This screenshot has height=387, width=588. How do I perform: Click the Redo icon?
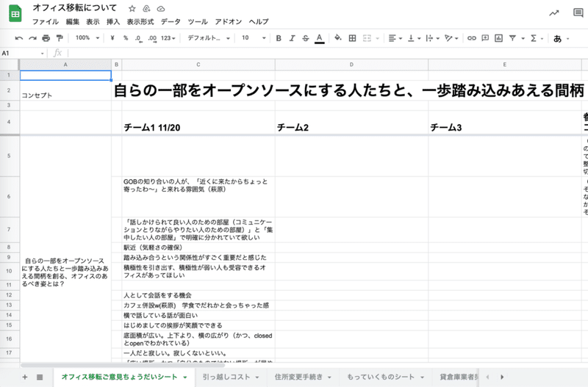(32, 38)
